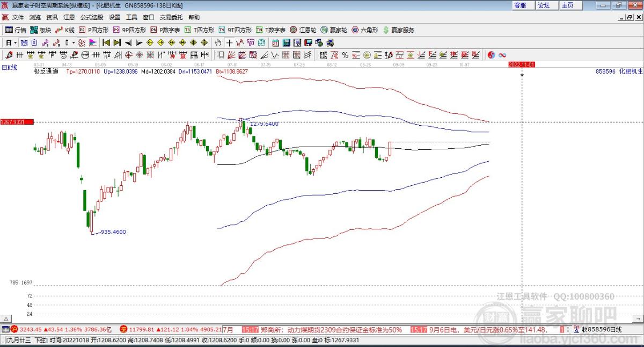Click the yin-yang Taiji icon
This screenshot has width=644, height=347.
(491, 55)
